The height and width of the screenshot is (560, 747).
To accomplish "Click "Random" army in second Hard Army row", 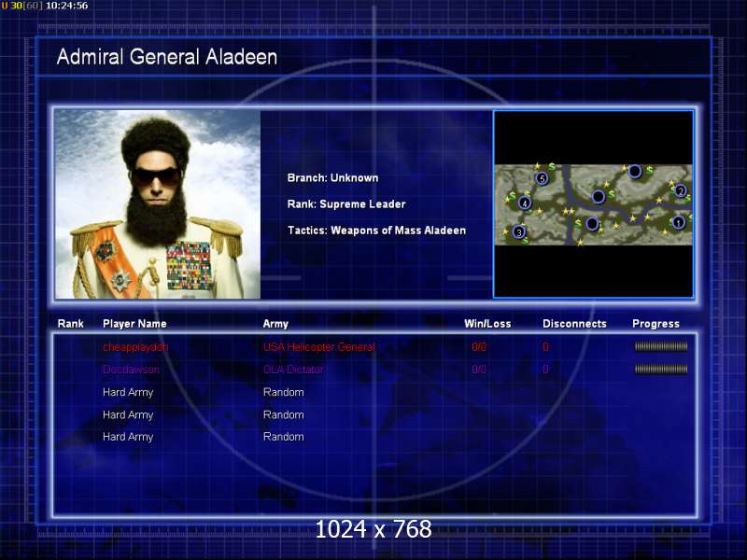I will 284,415.
